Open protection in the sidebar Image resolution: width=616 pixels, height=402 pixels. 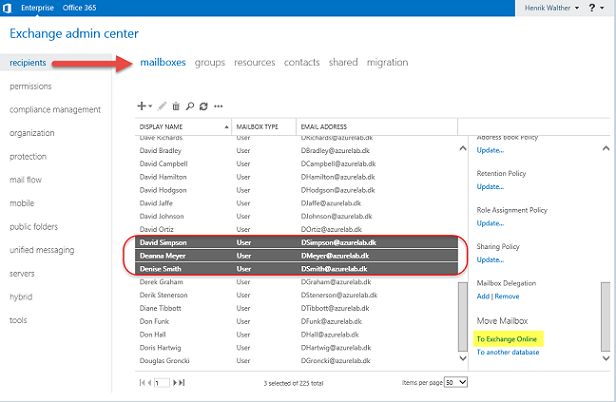[x=28, y=156]
